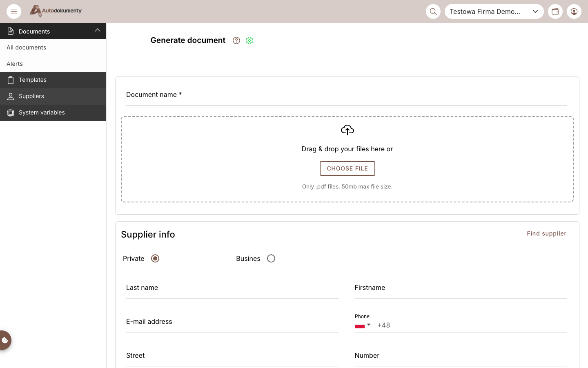
Task: Focus the Number field
Action: 461,356
